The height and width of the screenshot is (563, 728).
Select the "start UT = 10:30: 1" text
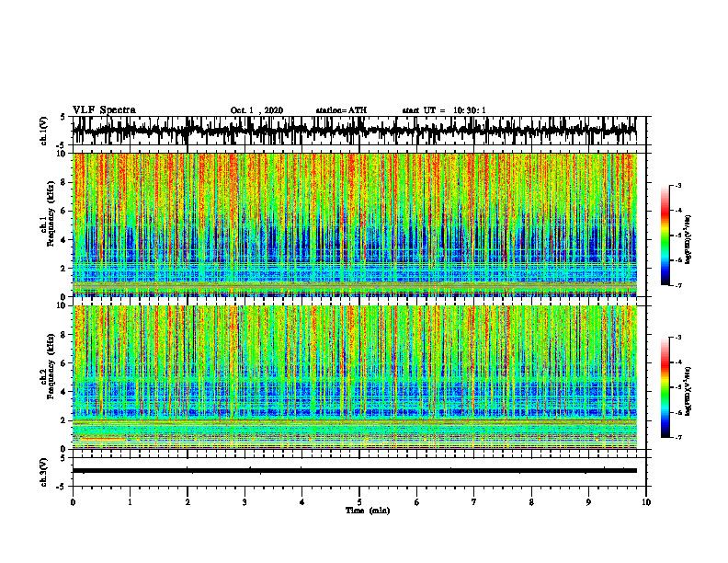click(x=444, y=110)
